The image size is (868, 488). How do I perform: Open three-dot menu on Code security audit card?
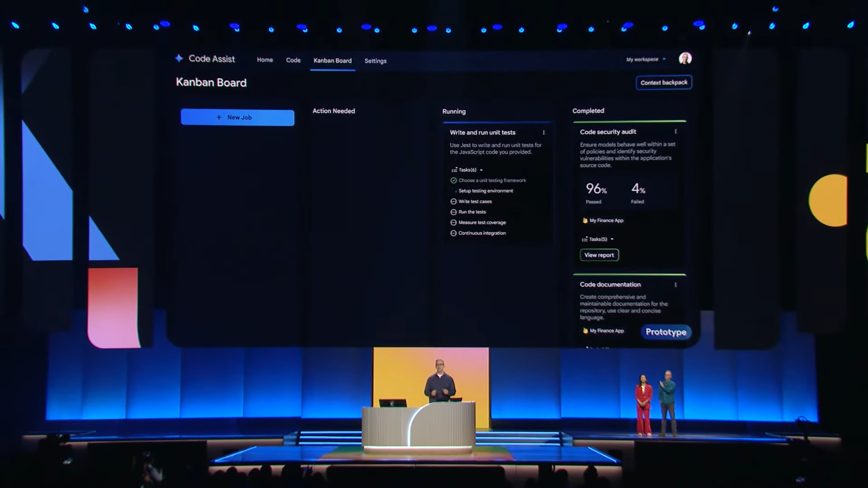tap(675, 132)
